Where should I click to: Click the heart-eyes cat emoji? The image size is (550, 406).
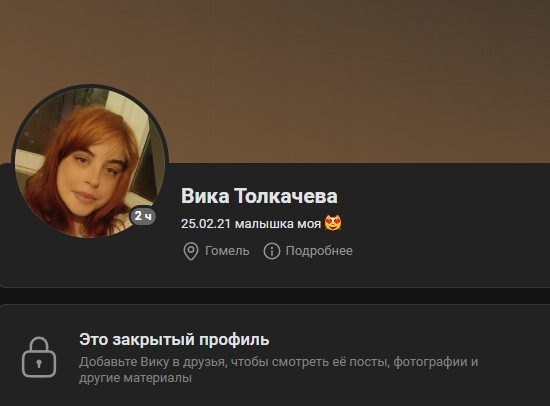click(333, 223)
